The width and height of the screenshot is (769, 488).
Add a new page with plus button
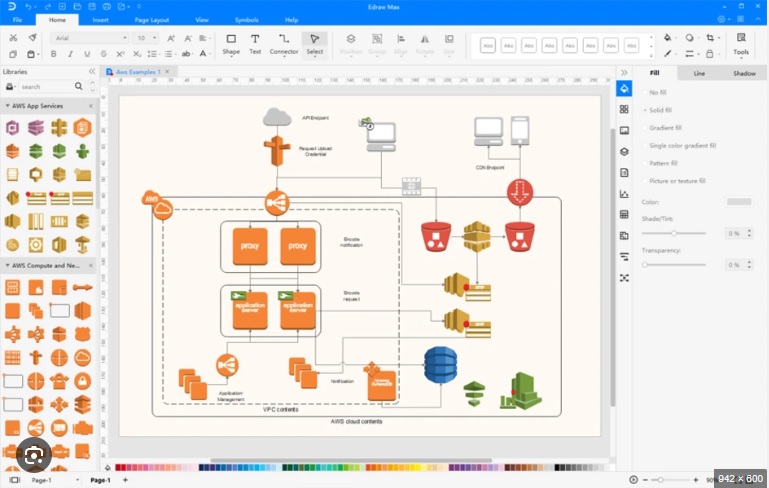point(125,480)
